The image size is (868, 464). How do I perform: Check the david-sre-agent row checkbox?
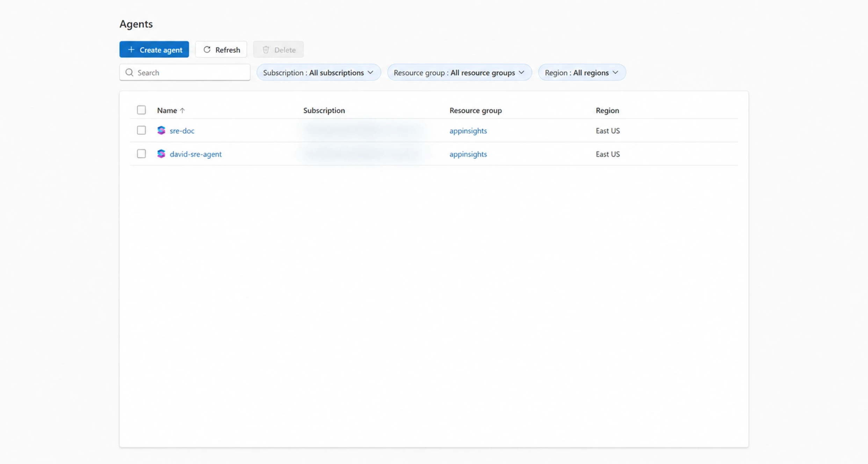point(141,154)
